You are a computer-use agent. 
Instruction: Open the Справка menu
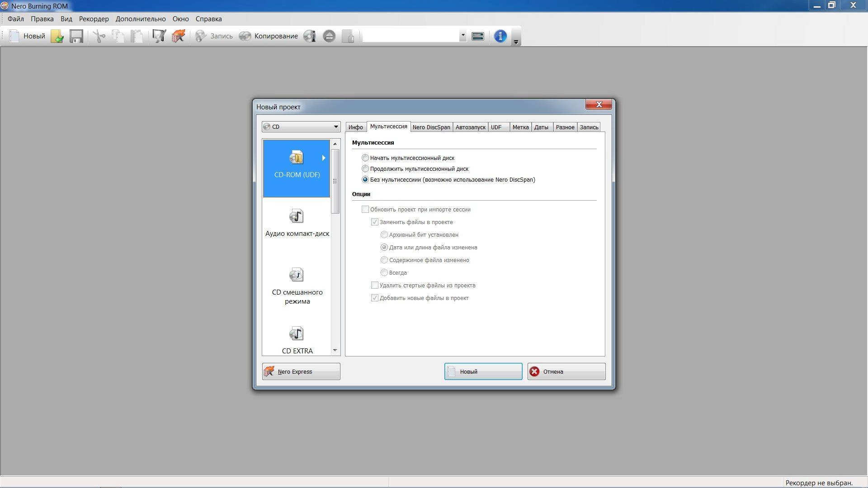[x=208, y=19]
